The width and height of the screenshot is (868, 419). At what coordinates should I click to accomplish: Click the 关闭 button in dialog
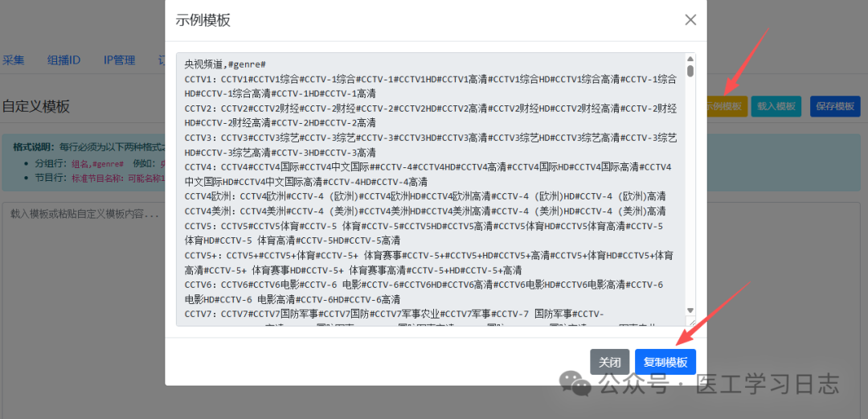point(609,363)
